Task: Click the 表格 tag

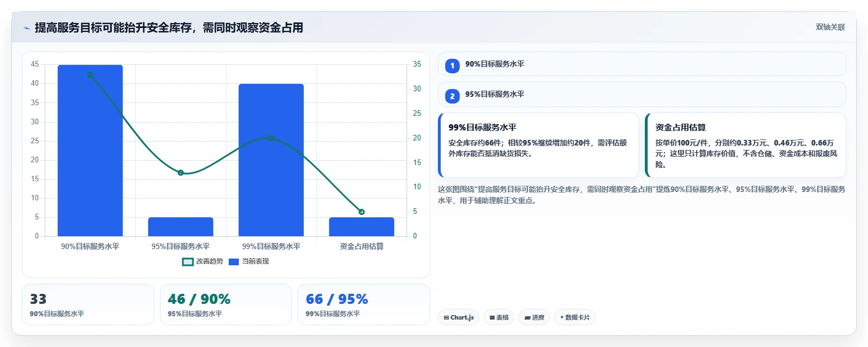Action: point(499,317)
